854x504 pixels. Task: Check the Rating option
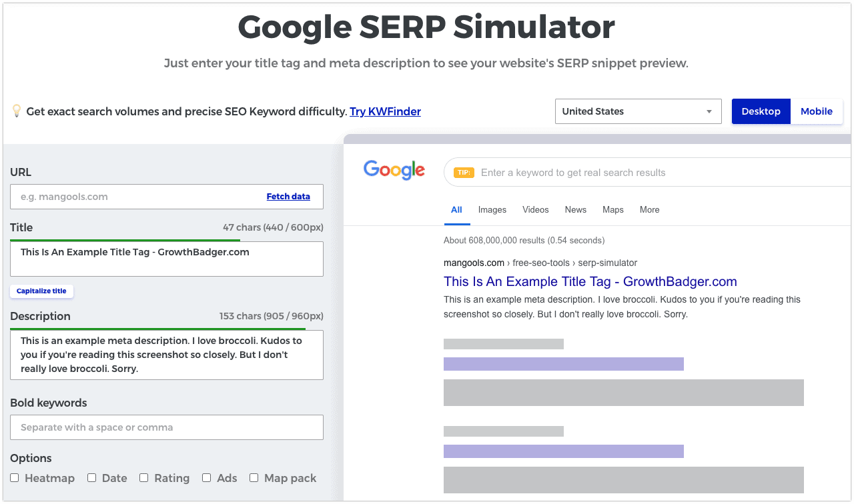coord(144,478)
